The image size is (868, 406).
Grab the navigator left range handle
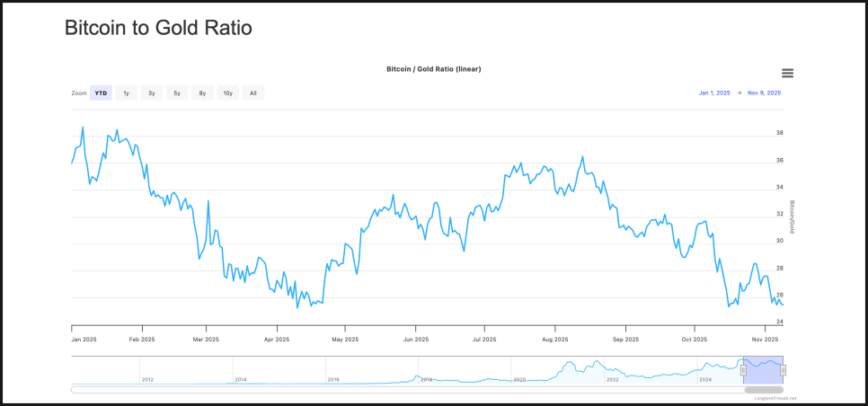pyautogui.click(x=743, y=370)
